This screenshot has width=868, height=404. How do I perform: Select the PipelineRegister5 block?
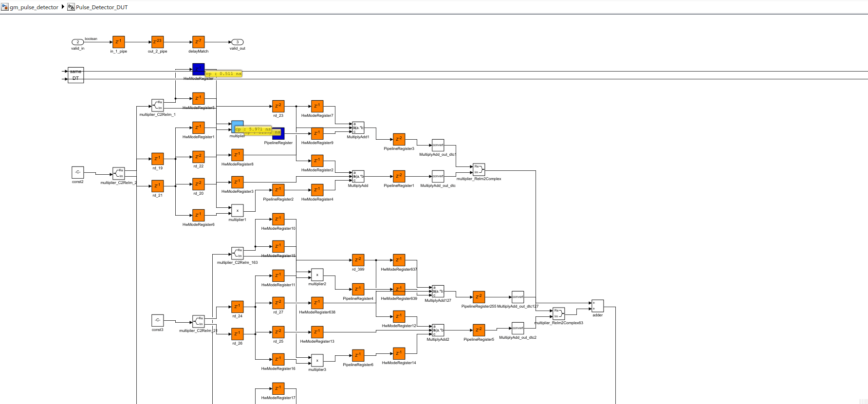[479, 330]
